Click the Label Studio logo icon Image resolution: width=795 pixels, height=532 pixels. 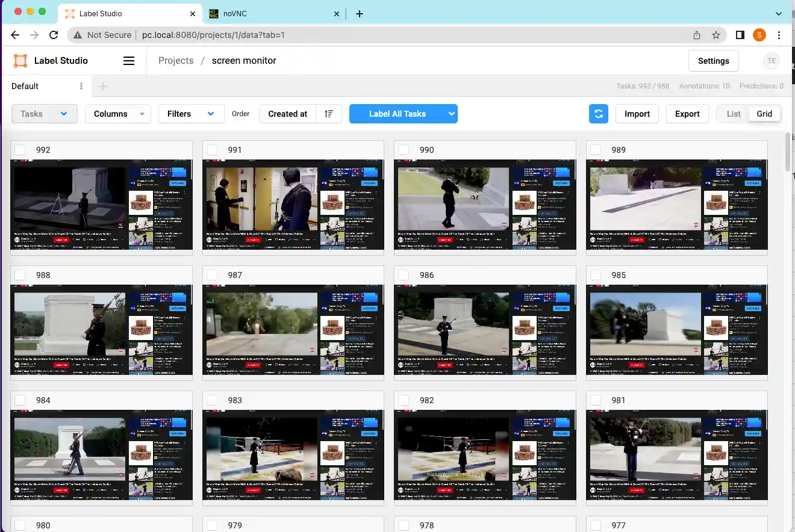coord(21,61)
